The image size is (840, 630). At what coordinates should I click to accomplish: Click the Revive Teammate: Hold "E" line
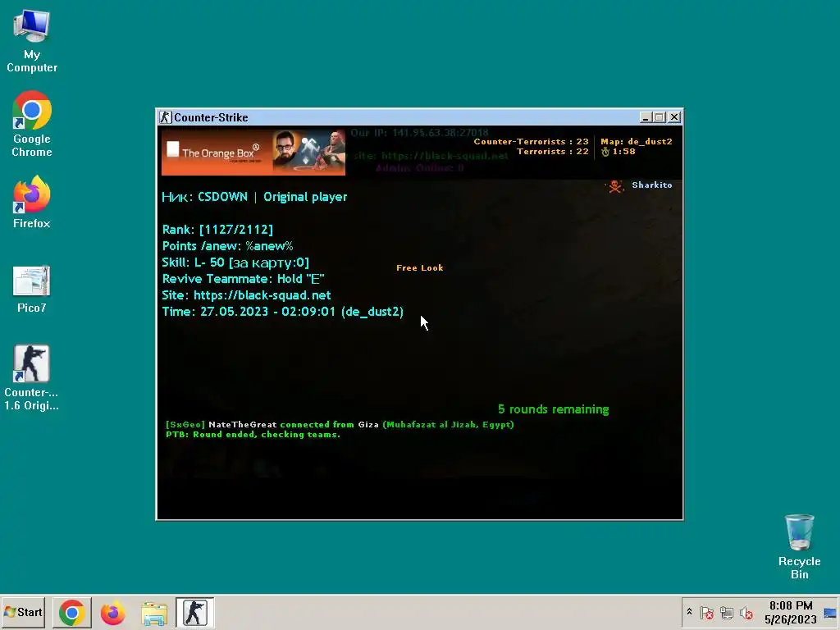[x=243, y=279]
